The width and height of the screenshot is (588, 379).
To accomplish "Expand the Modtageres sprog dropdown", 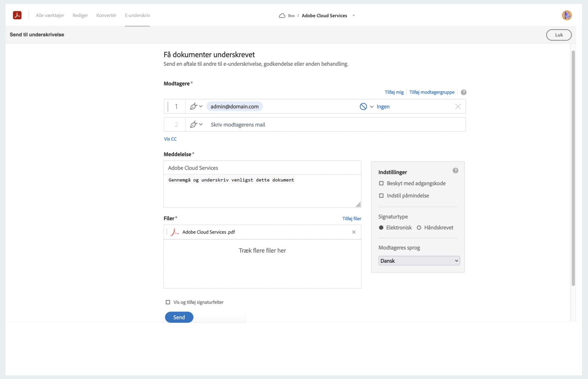I will tap(418, 261).
